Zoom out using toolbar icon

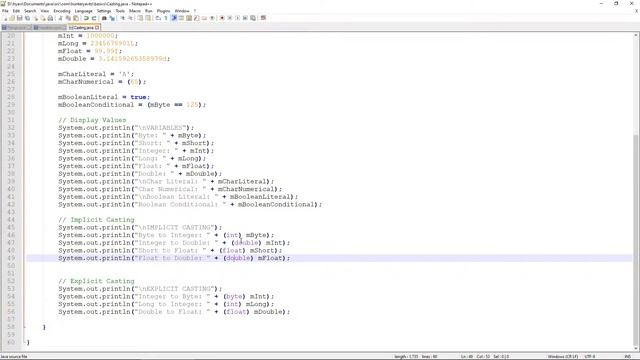pos(130,18)
